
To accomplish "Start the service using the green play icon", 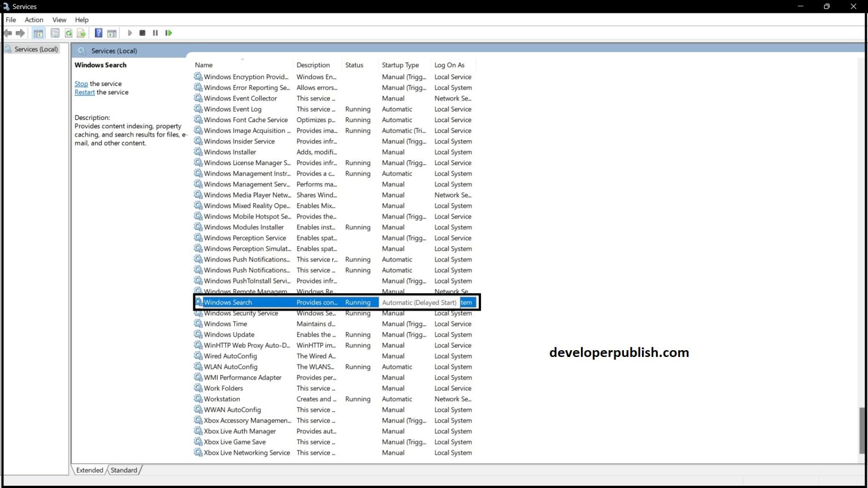I will click(130, 33).
